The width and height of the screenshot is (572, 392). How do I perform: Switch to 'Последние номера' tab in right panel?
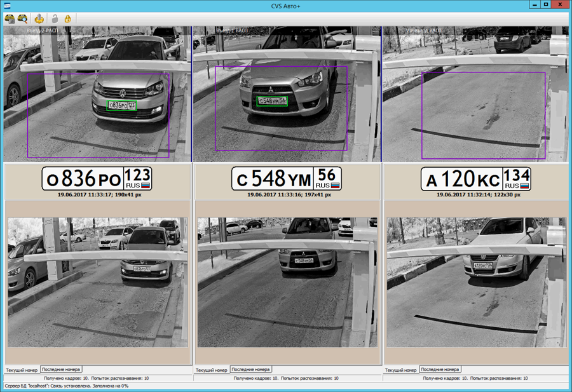[x=440, y=369]
